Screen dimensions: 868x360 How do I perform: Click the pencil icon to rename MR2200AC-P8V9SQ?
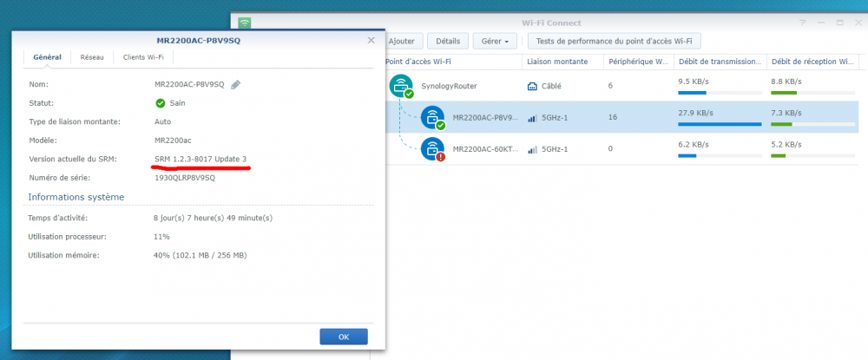236,85
